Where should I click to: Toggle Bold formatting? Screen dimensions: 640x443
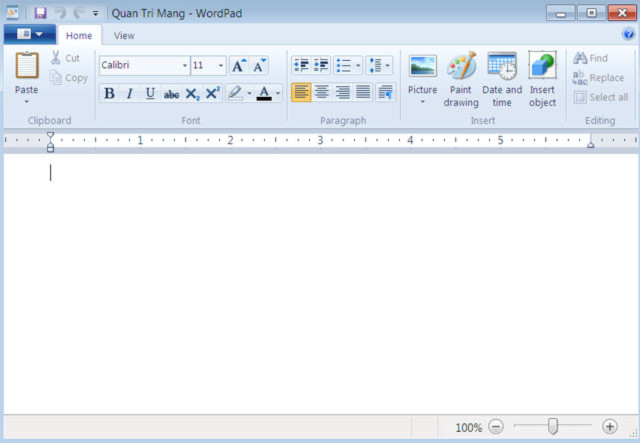(x=109, y=94)
